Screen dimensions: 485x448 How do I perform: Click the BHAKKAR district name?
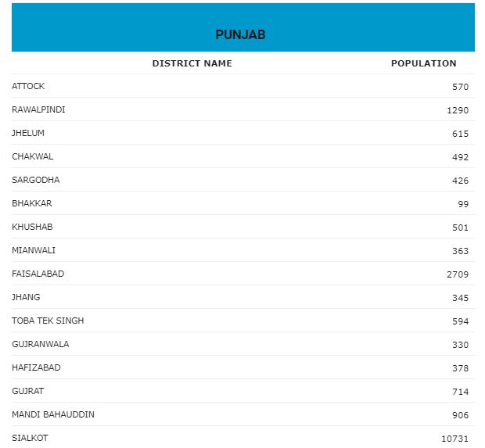(32, 203)
